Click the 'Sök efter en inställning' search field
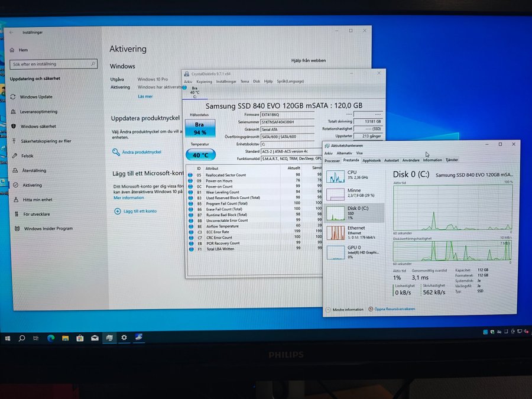532x399 pixels. [x=54, y=64]
